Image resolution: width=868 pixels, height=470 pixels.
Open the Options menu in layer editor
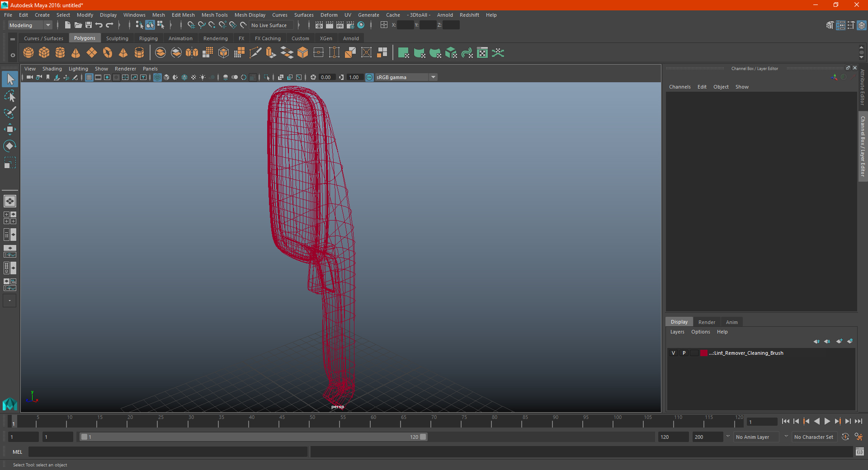(700, 332)
